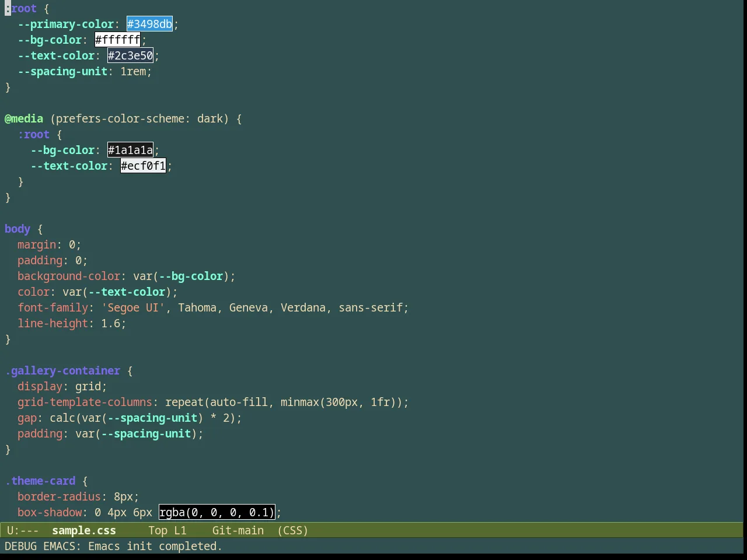The height and width of the screenshot is (560, 747).
Task: Click var(--text-color) in the color declaration
Action: 117,292
